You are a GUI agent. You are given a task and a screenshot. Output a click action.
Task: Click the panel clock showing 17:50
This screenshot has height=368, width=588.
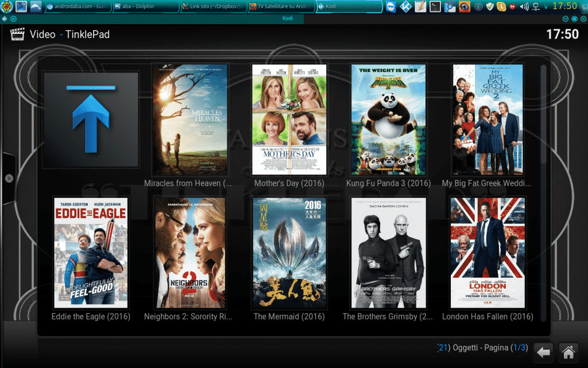(x=564, y=6)
